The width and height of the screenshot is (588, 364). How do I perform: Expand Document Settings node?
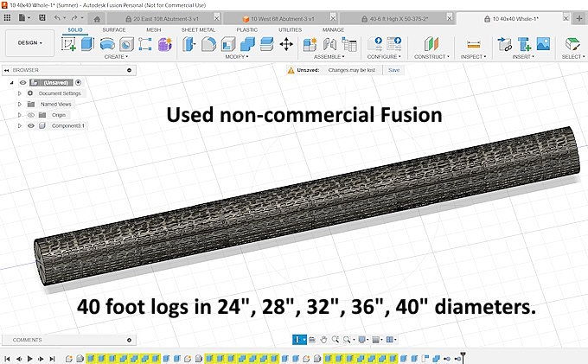coord(20,93)
